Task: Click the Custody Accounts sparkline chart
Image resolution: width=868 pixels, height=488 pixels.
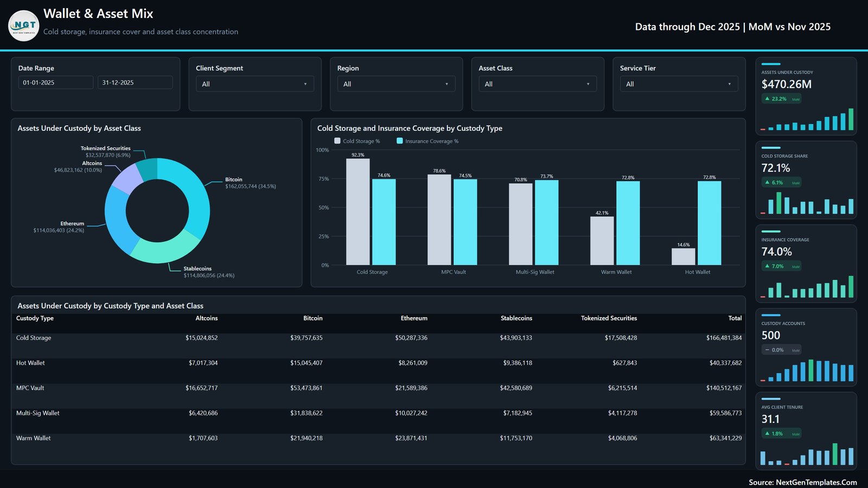Action: tap(807, 370)
